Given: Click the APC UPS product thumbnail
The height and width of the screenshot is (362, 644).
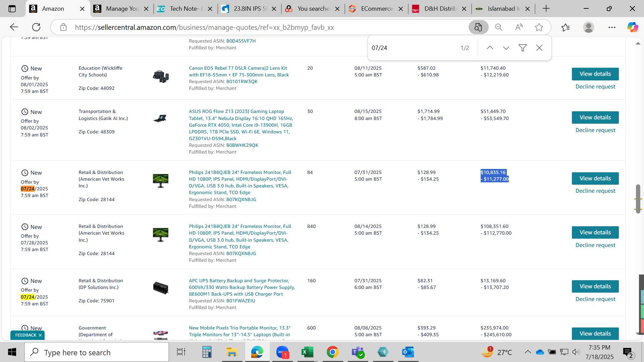Looking at the screenshot, I should click(161, 288).
